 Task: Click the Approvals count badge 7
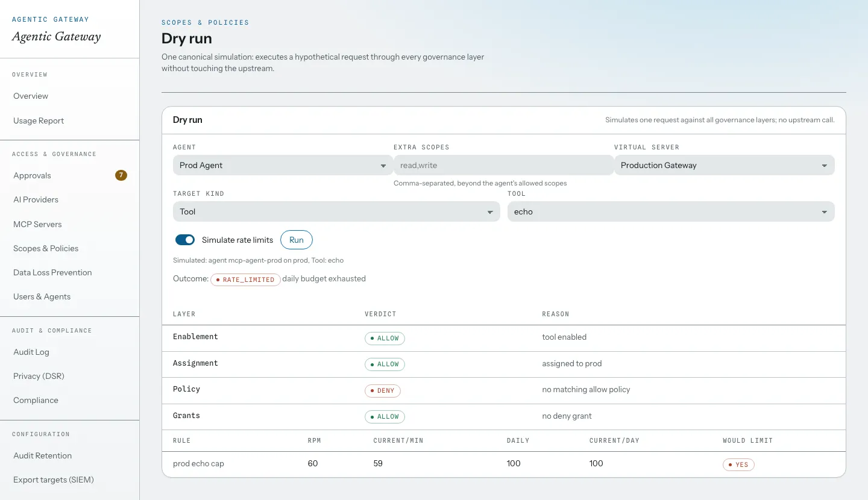point(121,175)
